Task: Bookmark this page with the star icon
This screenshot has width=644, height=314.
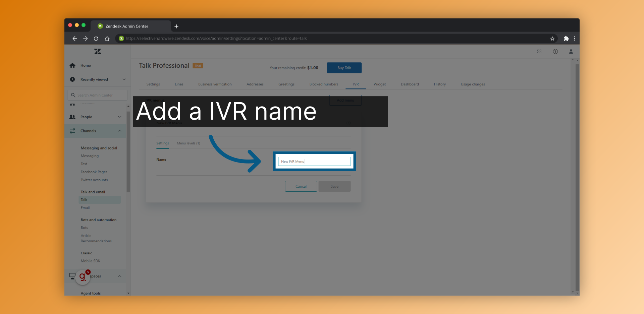Action: pos(552,39)
